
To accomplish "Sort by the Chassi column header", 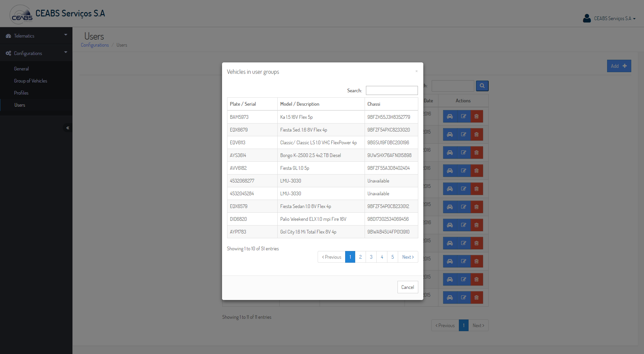I will (391, 104).
